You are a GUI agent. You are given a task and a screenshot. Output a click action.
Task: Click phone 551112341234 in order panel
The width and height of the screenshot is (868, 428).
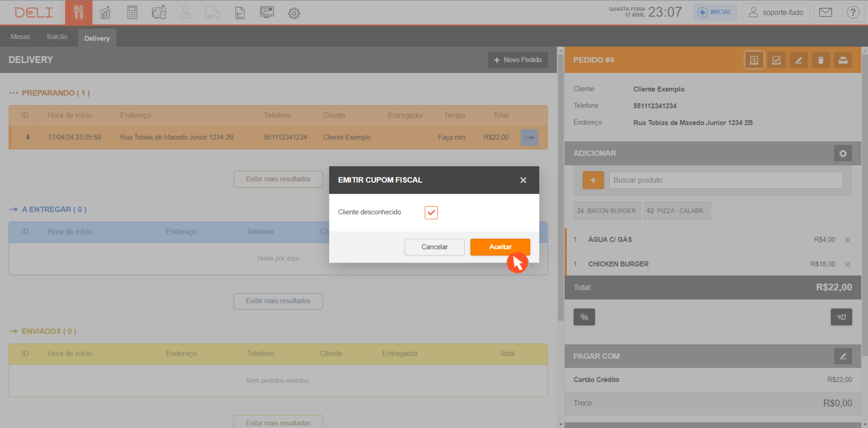654,106
